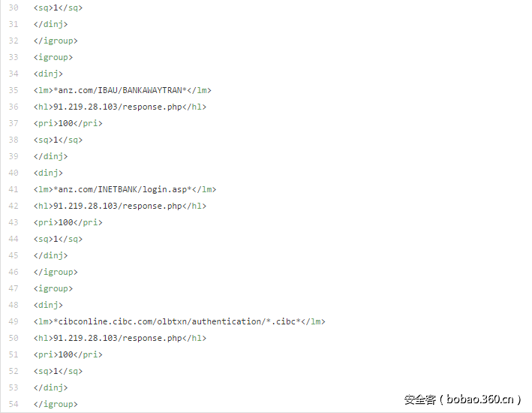Click the anz.com/INETBANK/login.asp pattern text
The image size is (532, 413).
125,189
